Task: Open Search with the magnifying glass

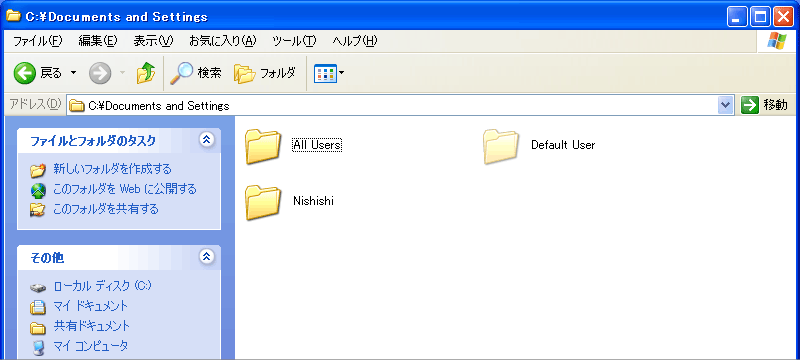Action: tap(196, 73)
